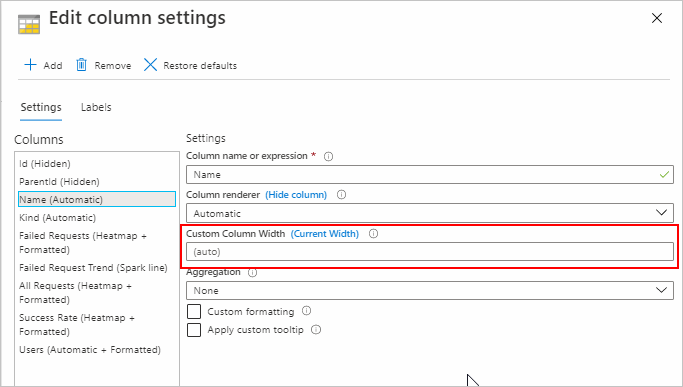The image size is (683, 387).
Task: Open the Column renderer Automatic dropdown
Action: pyautogui.click(x=430, y=214)
